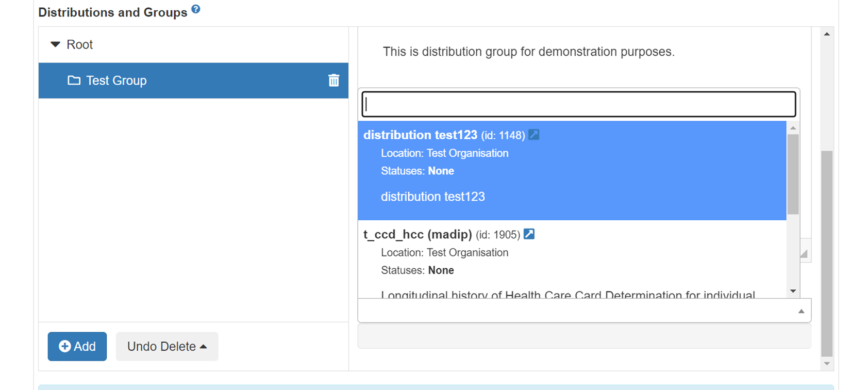Collapse the Root tree node triangle

[x=55, y=44]
